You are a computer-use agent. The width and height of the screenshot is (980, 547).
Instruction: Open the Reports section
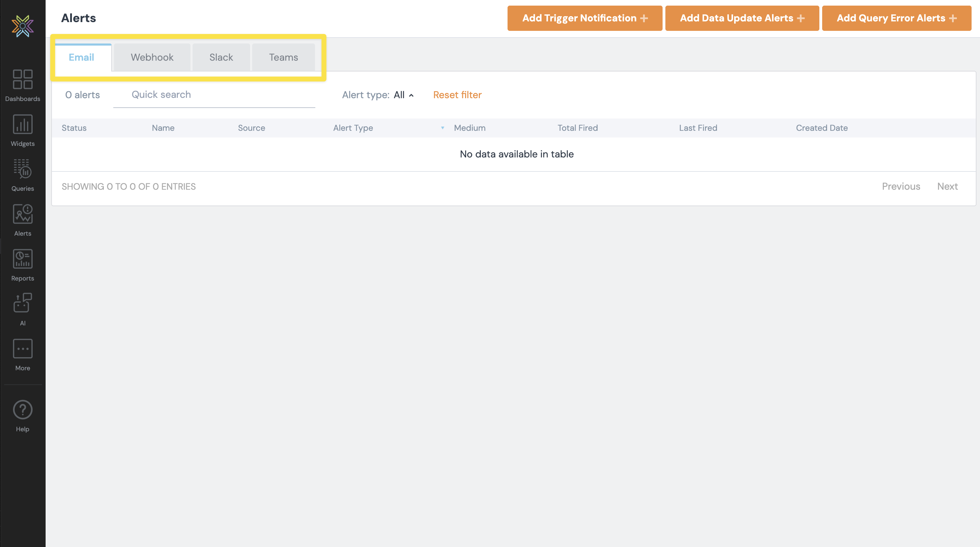point(22,265)
